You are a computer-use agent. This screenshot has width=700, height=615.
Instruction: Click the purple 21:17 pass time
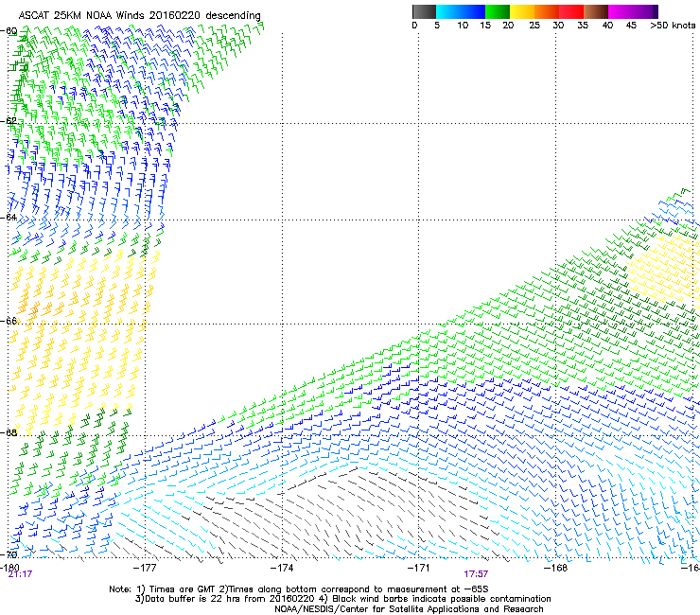pyautogui.click(x=20, y=574)
